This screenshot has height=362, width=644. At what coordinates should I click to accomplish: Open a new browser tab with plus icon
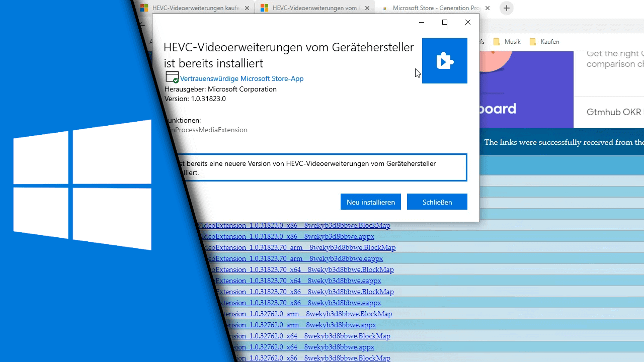506,8
